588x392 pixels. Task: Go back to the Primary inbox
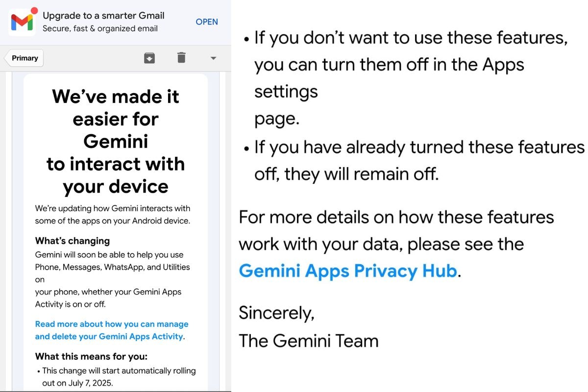coord(24,58)
